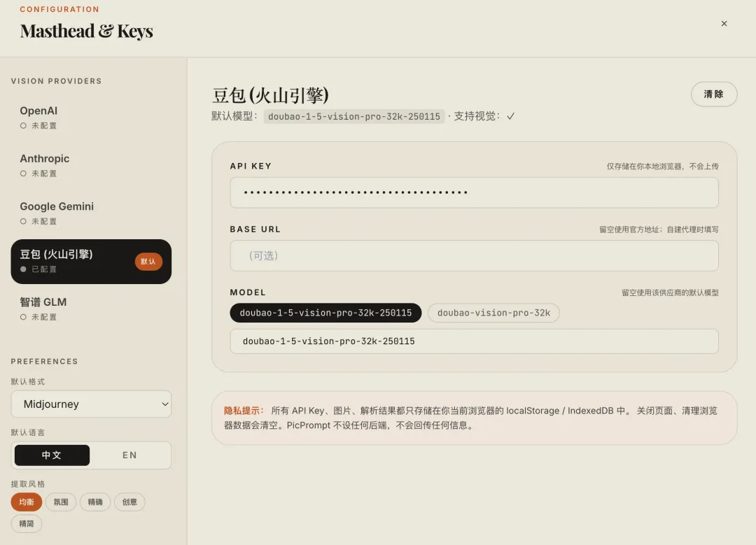Select the Google Gemini provider
The height and width of the screenshot is (545, 756).
[x=91, y=213]
